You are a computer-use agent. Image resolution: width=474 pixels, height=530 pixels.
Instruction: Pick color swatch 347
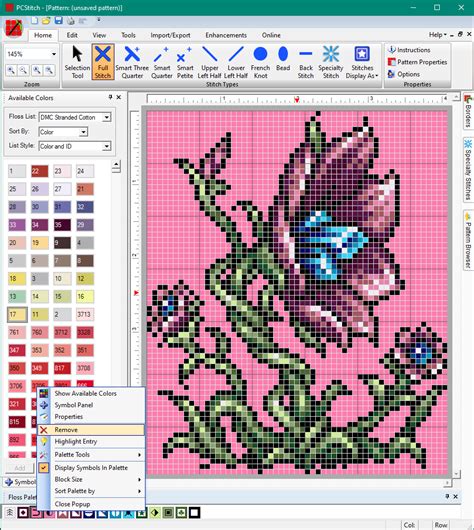pyautogui.click(x=17, y=350)
